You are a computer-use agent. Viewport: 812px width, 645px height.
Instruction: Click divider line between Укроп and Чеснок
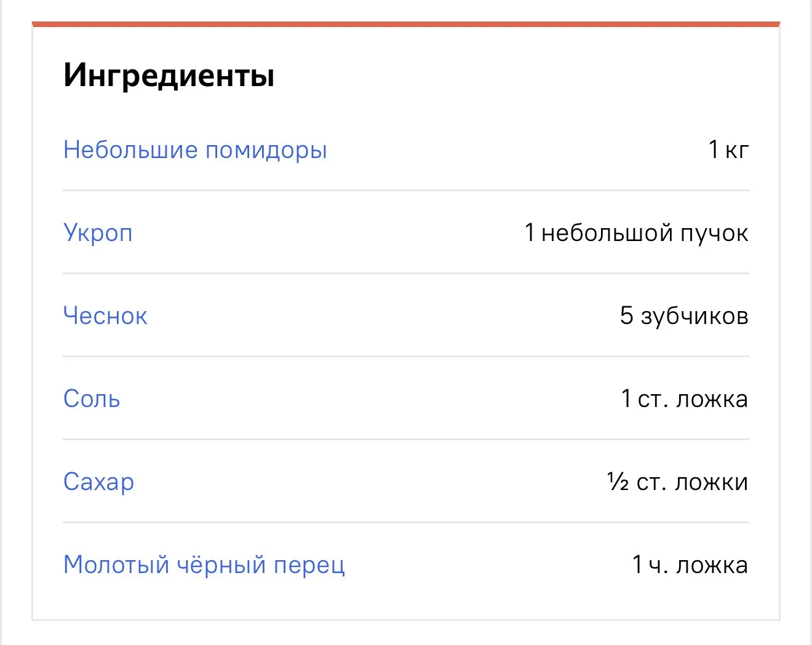pyautogui.click(x=406, y=273)
